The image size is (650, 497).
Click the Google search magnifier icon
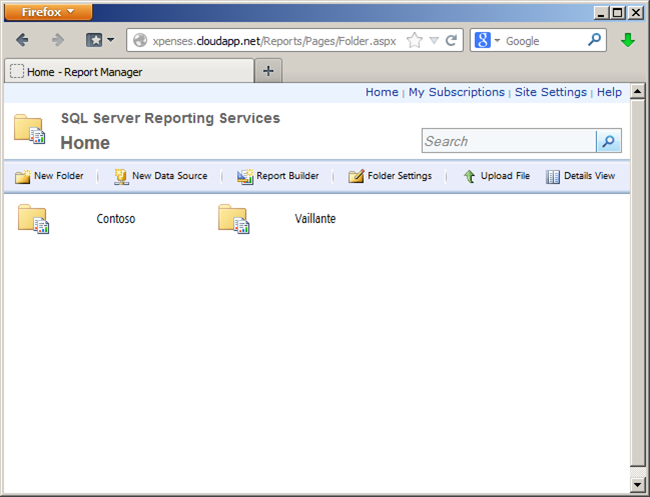pyautogui.click(x=594, y=40)
